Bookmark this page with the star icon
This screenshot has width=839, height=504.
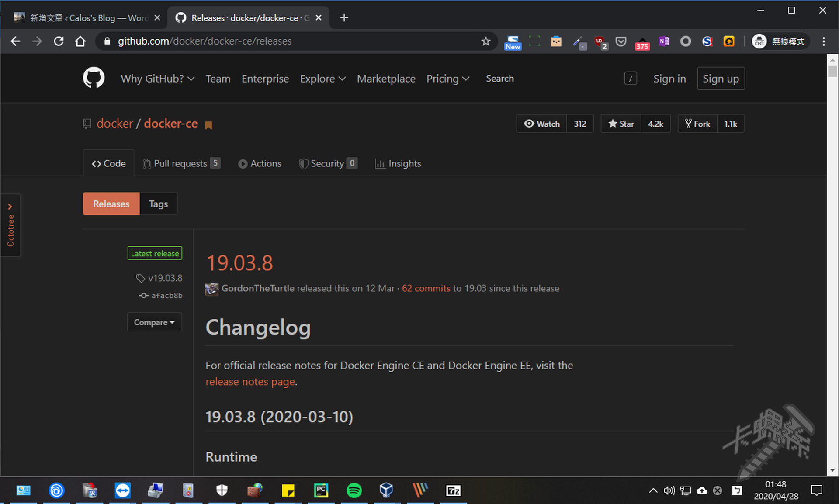(485, 41)
